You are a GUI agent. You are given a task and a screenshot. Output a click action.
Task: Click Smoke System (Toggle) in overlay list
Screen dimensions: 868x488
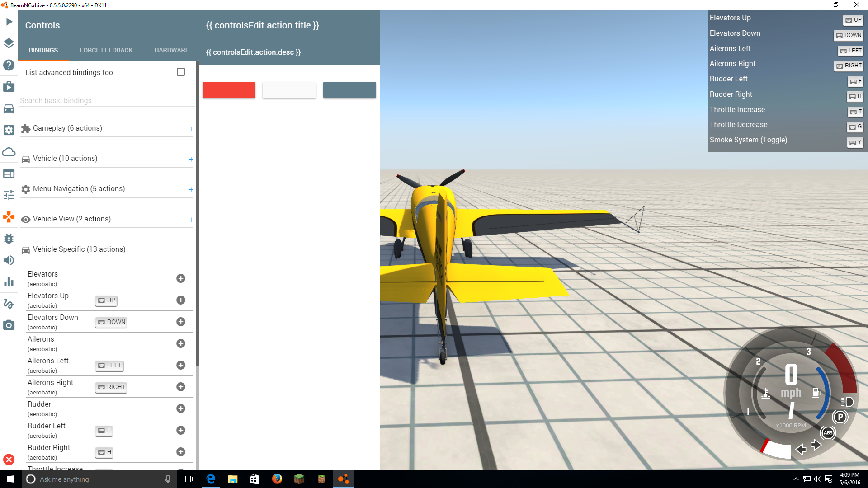click(748, 140)
